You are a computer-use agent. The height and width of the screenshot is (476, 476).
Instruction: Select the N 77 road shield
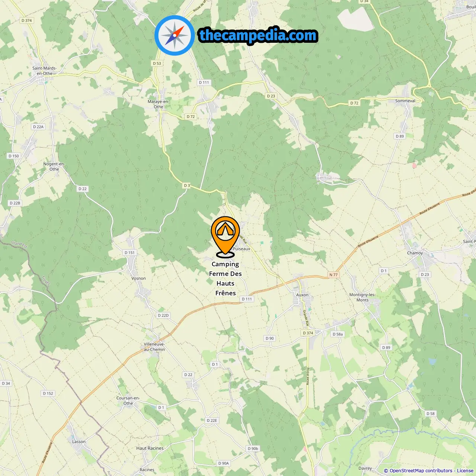pos(334,275)
